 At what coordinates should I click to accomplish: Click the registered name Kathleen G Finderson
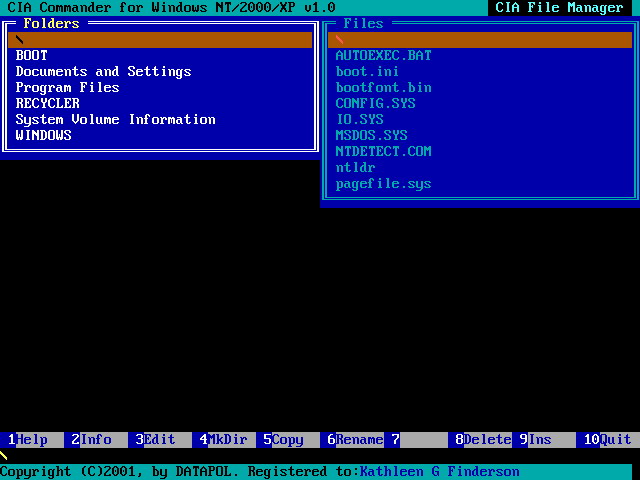point(440,472)
